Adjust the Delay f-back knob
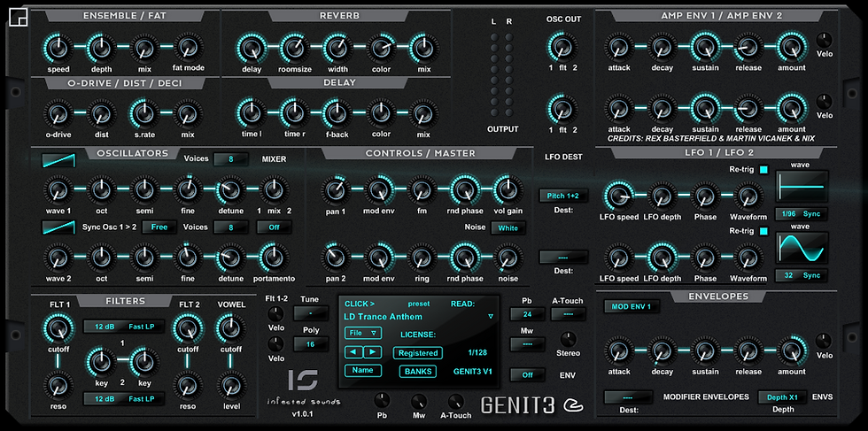The height and width of the screenshot is (431, 868). 337,113
